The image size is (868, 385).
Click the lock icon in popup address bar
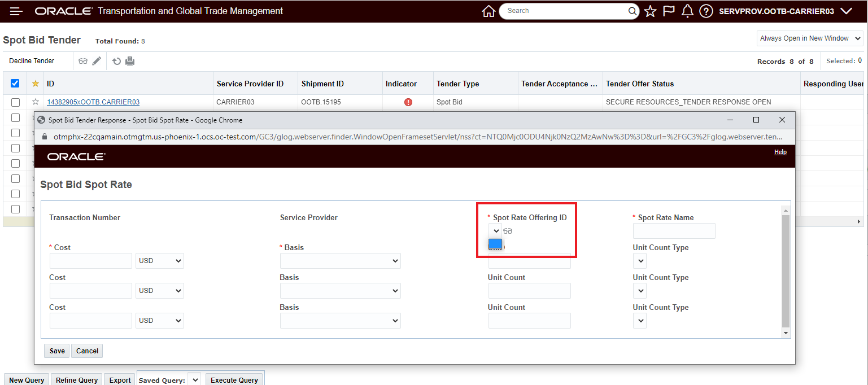coord(46,136)
